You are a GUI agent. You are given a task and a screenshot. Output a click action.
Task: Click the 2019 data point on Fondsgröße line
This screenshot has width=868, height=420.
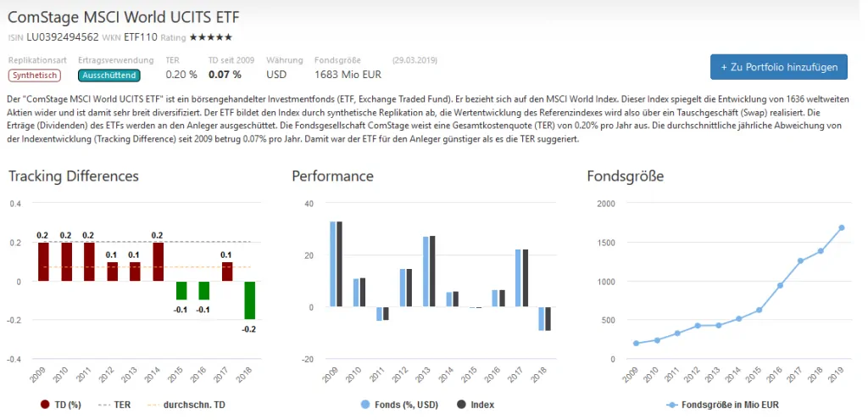pos(841,227)
